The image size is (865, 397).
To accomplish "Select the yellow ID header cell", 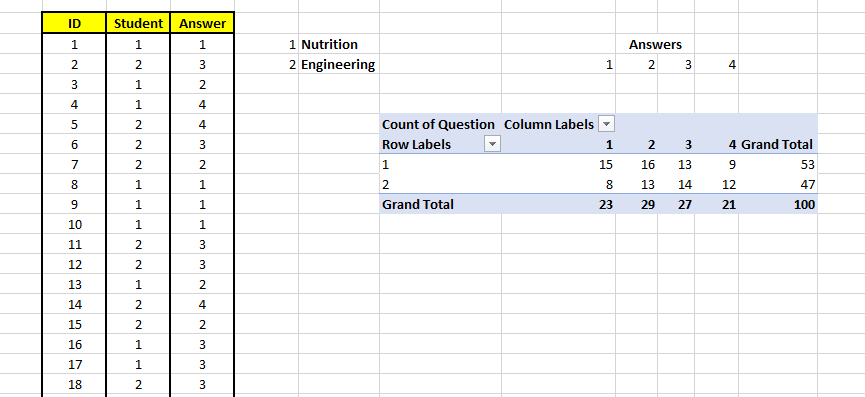I will click(74, 24).
